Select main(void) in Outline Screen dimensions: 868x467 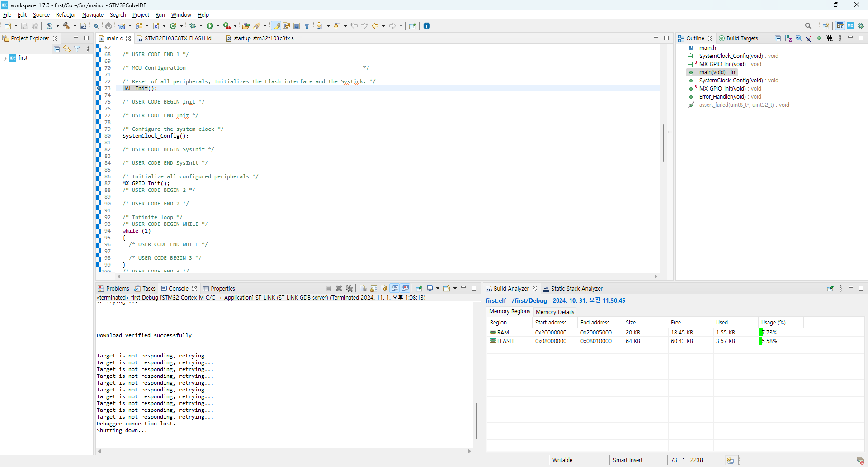pos(718,72)
